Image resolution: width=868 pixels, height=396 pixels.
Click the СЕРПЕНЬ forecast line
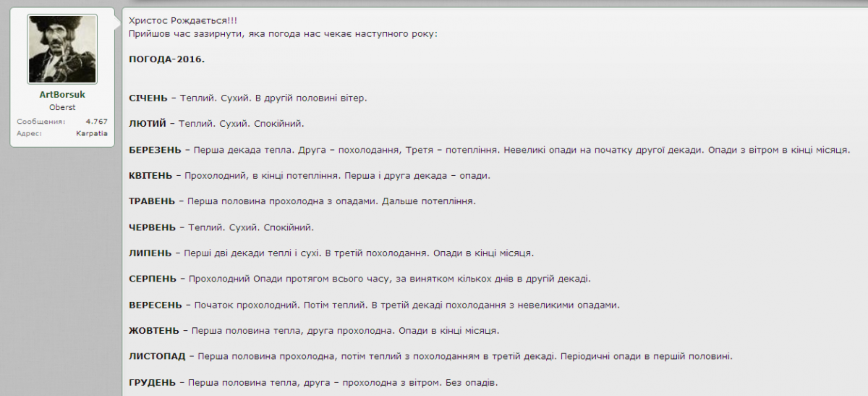click(359, 278)
